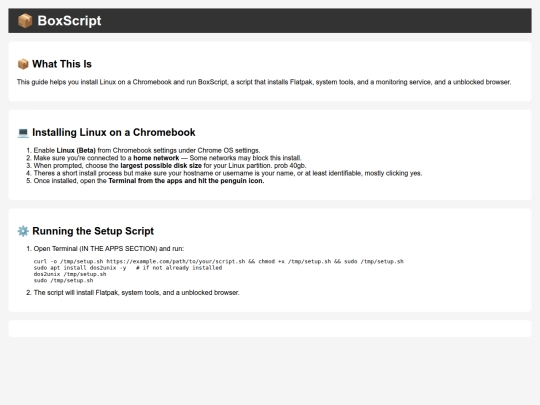Click the guide description paragraph about BoxScript
The image size is (540, 405).
[x=264, y=82]
